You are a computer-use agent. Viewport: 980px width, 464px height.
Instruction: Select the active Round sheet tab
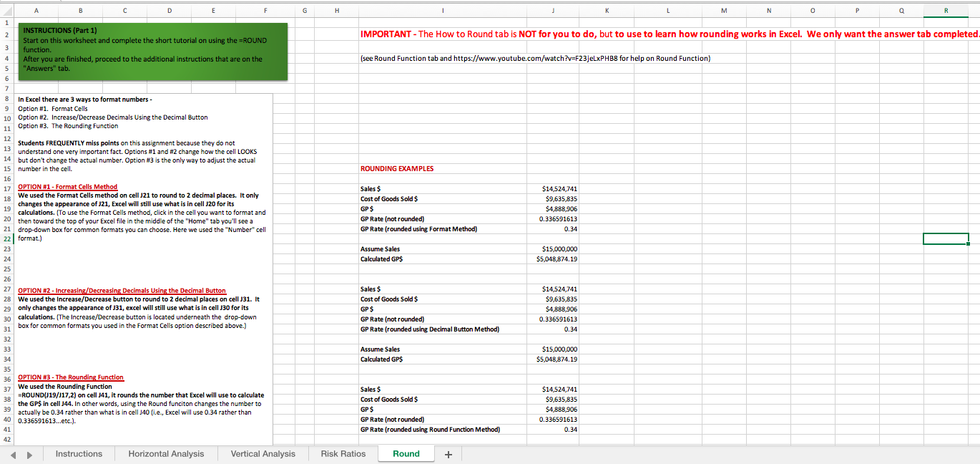[406, 453]
